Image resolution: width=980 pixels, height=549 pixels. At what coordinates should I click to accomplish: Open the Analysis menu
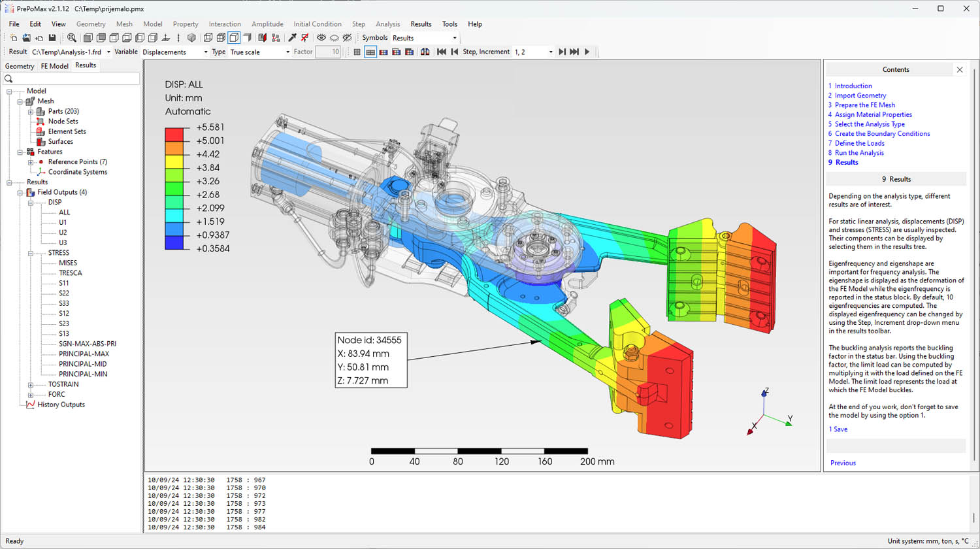coord(387,24)
